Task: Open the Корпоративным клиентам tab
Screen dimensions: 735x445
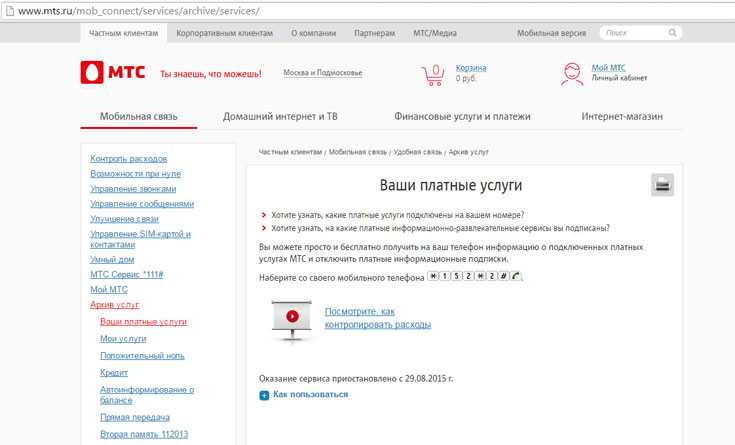Action: pyautogui.click(x=225, y=33)
